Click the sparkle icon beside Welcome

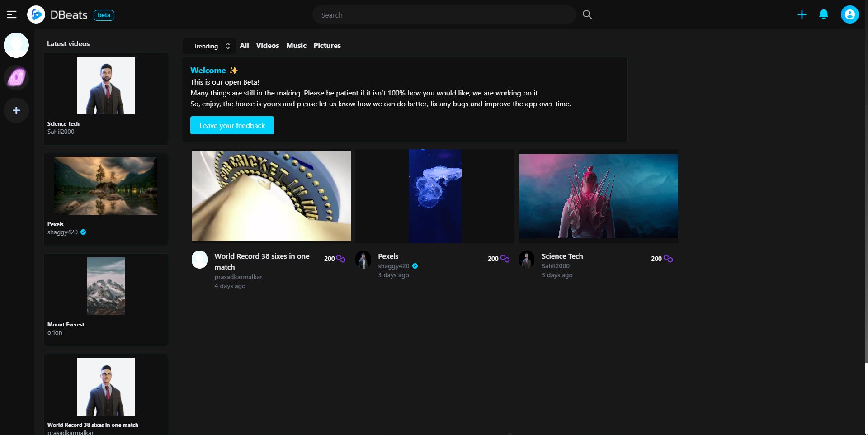(233, 71)
